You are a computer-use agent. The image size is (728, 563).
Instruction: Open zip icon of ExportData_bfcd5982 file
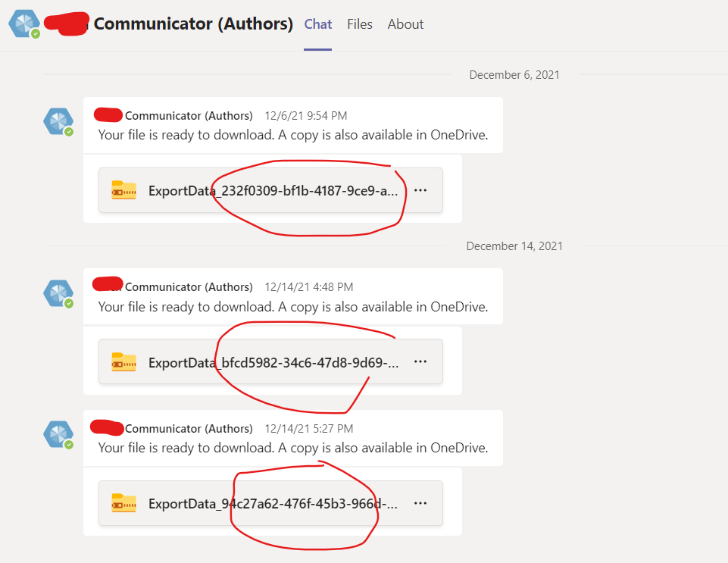click(123, 362)
